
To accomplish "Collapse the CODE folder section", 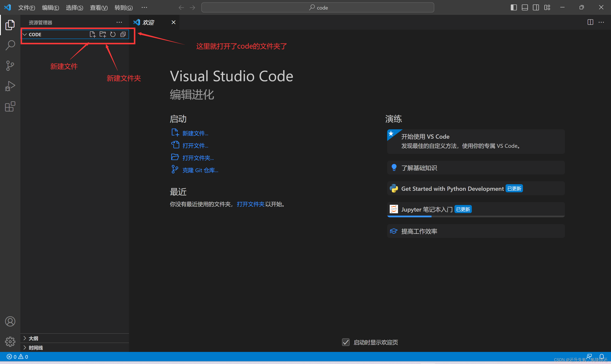I will 25,35.
